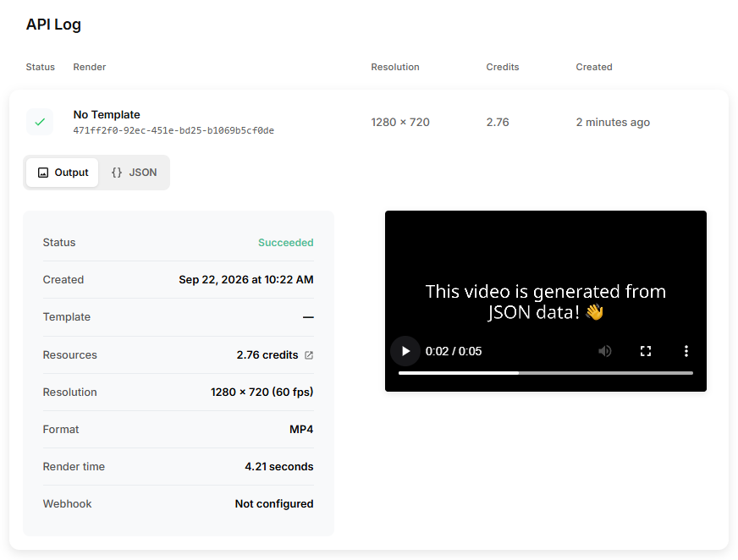Mute the video with the speaker icon

coord(605,351)
